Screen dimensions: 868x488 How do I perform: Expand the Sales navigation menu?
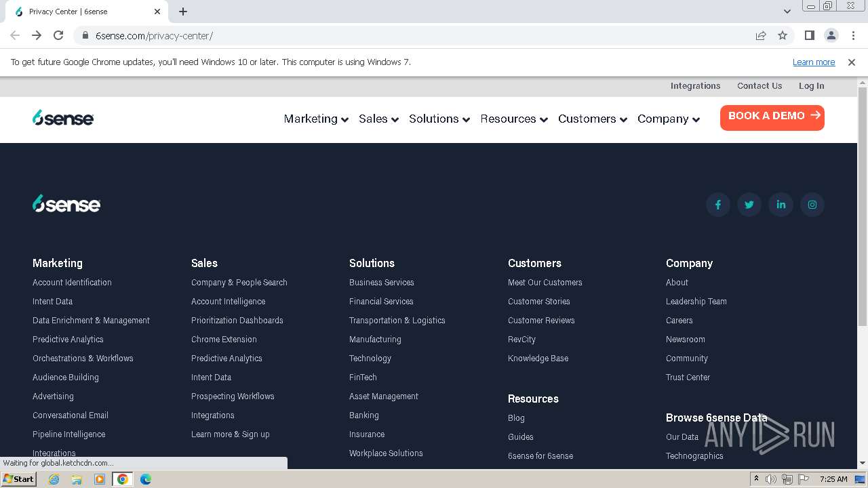click(x=379, y=119)
